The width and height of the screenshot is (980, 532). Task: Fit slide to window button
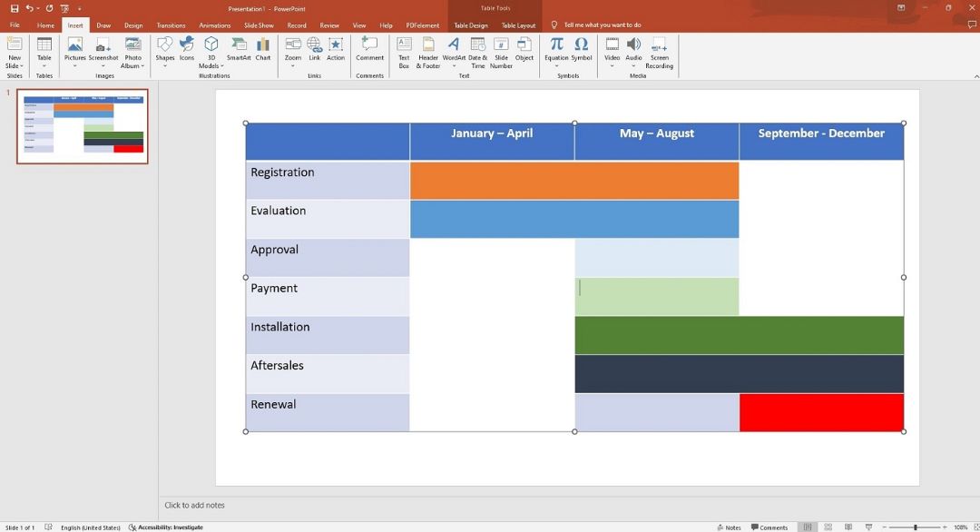(976, 527)
